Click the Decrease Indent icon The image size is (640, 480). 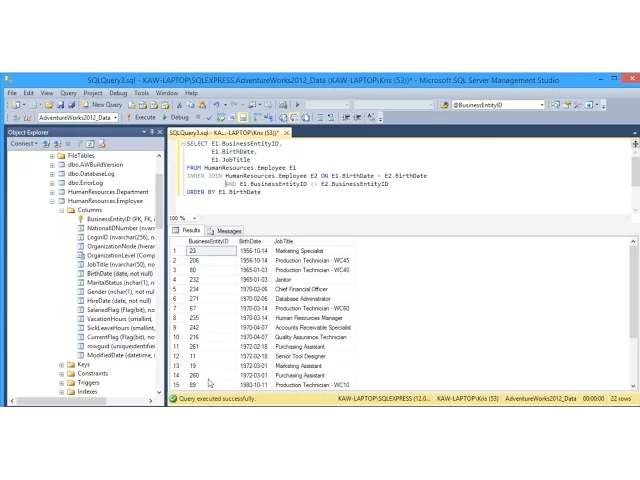tap(346, 118)
